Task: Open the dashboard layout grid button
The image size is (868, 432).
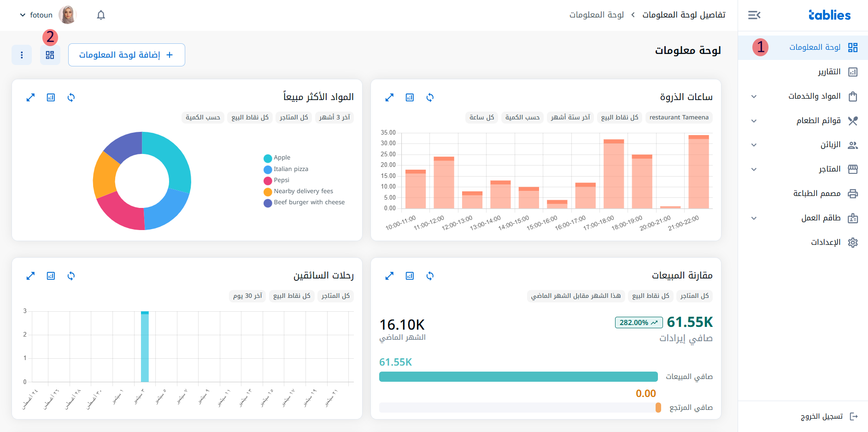Action: (x=50, y=55)
